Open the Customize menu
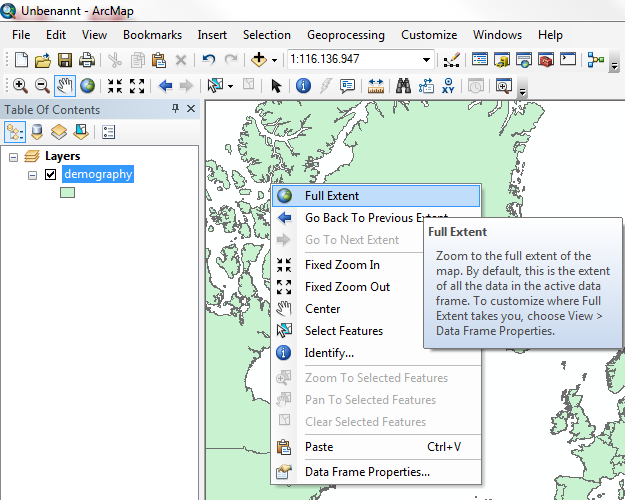 [429, 35]
